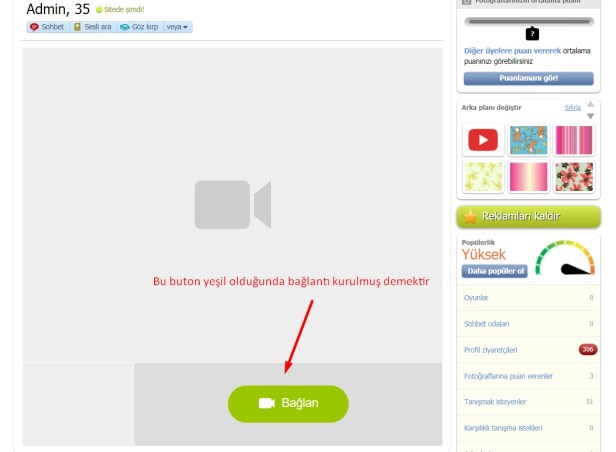Screen dimensions: 616x452
Task: Apply the pink-yellow gradient background
Action: tap(528, 177)
